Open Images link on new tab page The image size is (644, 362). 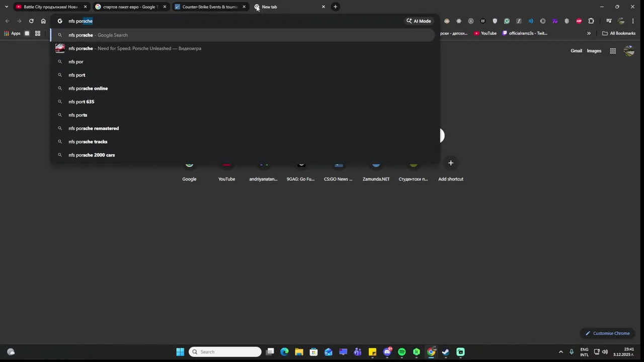(594, 51)
